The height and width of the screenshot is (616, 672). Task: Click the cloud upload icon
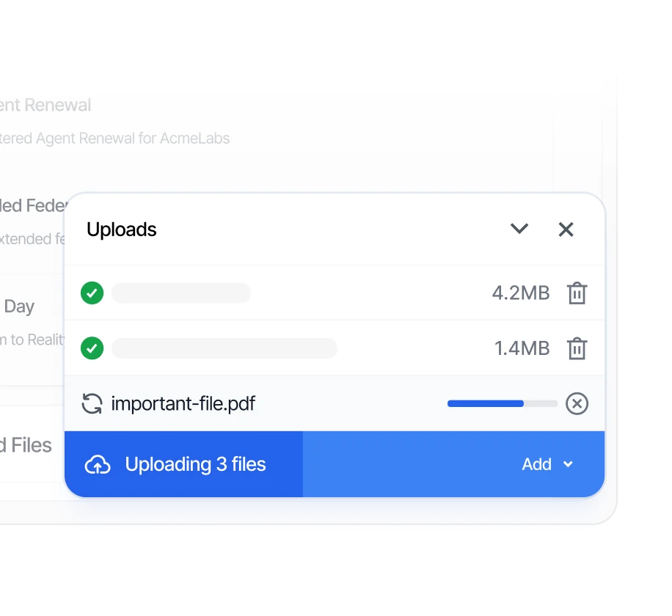click(98, 465)
